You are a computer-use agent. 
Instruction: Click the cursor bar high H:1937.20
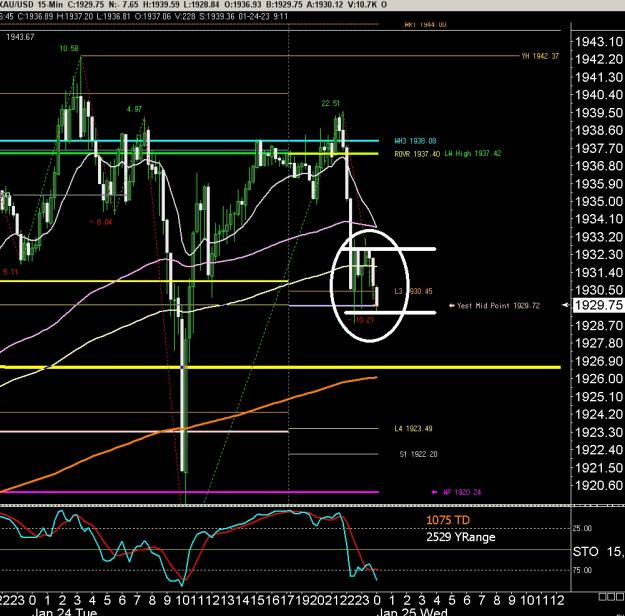(x=74, y=16)
